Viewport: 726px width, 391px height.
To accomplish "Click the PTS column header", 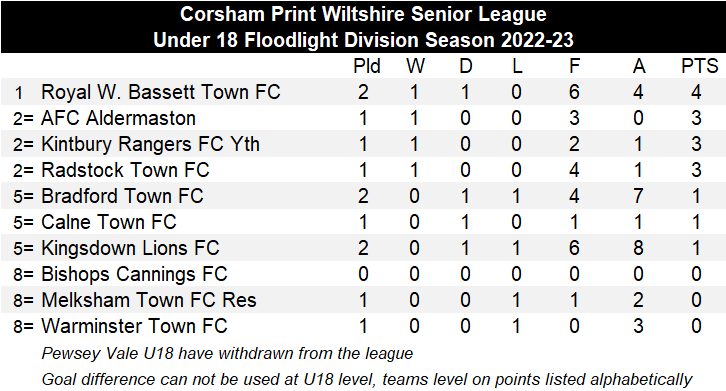I will (699, 66).
